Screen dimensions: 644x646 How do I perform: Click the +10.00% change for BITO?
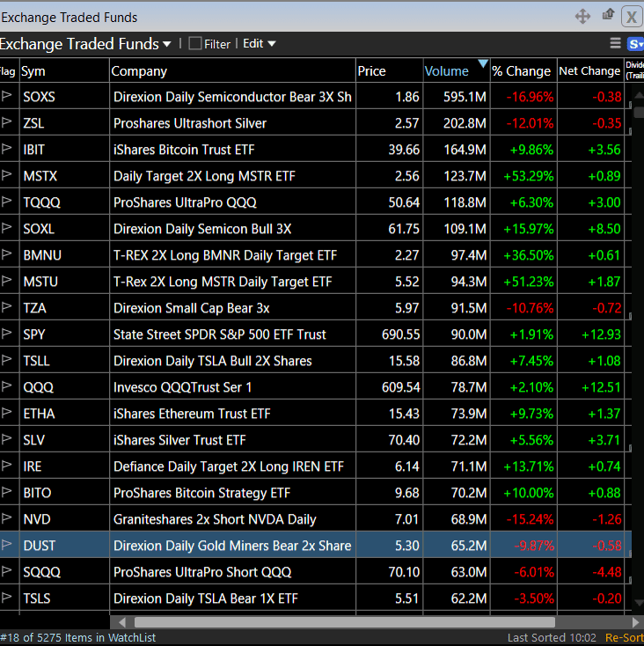pos(523,492)
